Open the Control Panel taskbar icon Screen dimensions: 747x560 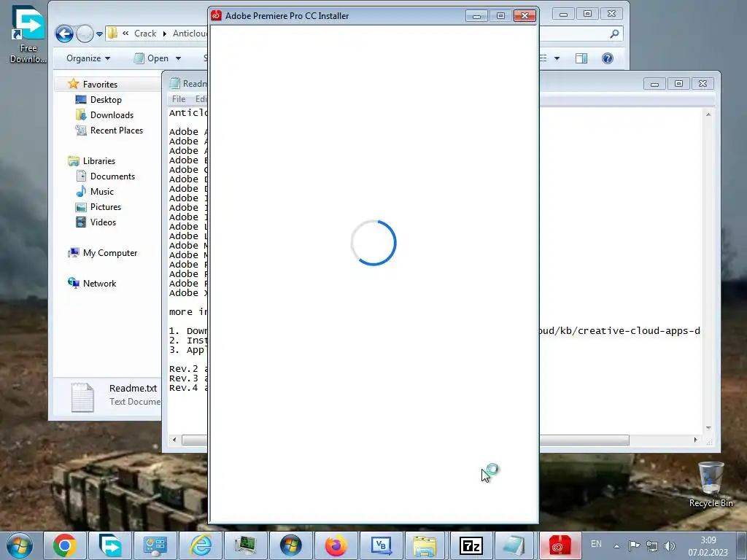coord(155,545)
